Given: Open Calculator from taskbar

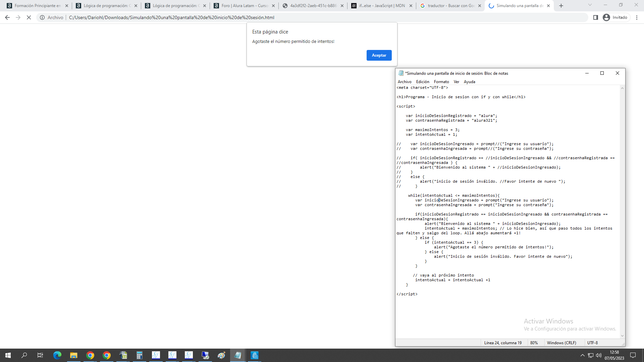Looking at the screenshot, I should (x=140, y=355).
